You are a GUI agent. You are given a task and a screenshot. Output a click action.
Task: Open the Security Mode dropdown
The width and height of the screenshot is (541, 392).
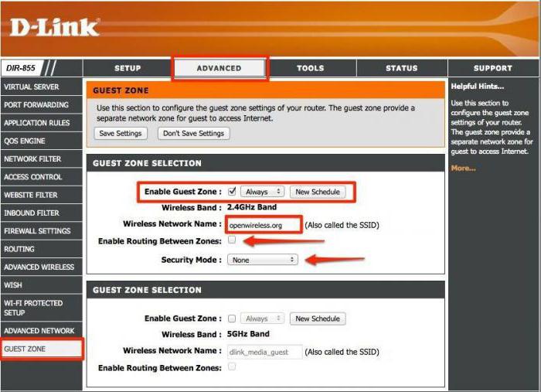[263, 260]
